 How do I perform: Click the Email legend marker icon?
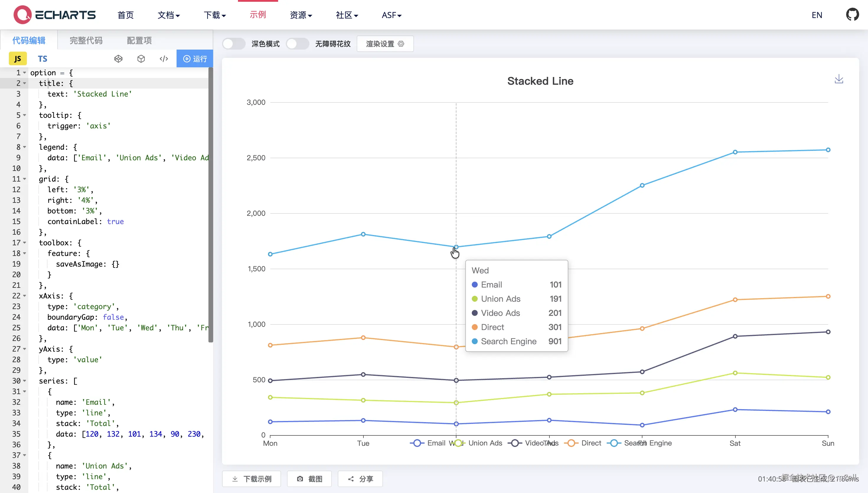pyautogui.click(x=417, y=443)
